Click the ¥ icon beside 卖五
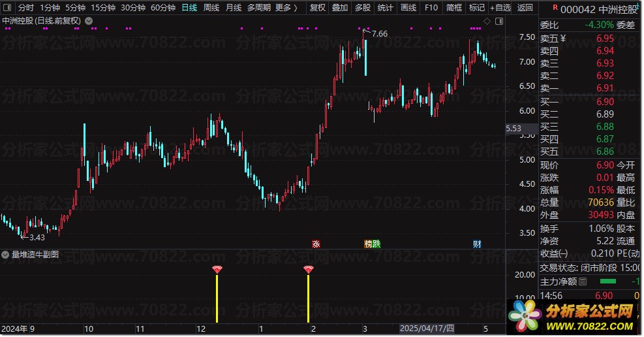Screen dimensions: 644x337 coord(562,39)
